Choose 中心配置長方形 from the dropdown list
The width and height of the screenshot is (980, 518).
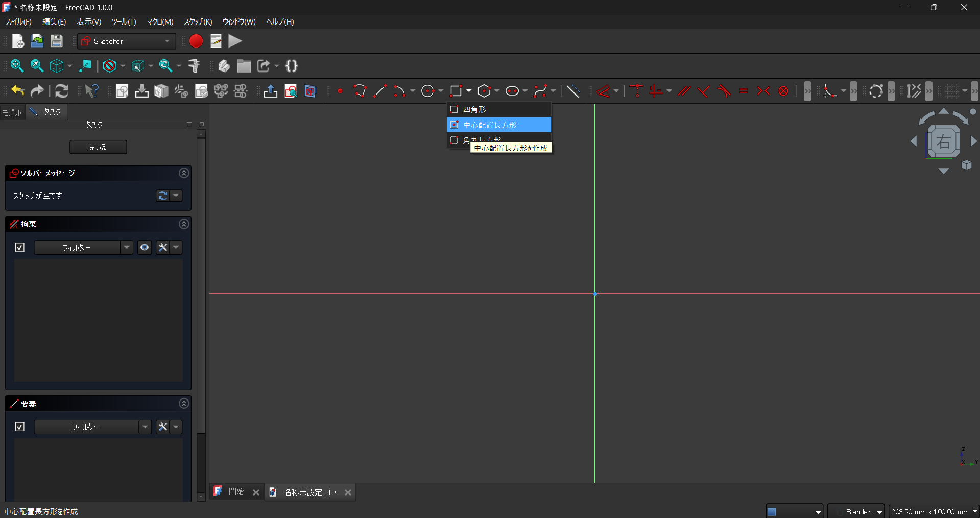coord(499,125)
